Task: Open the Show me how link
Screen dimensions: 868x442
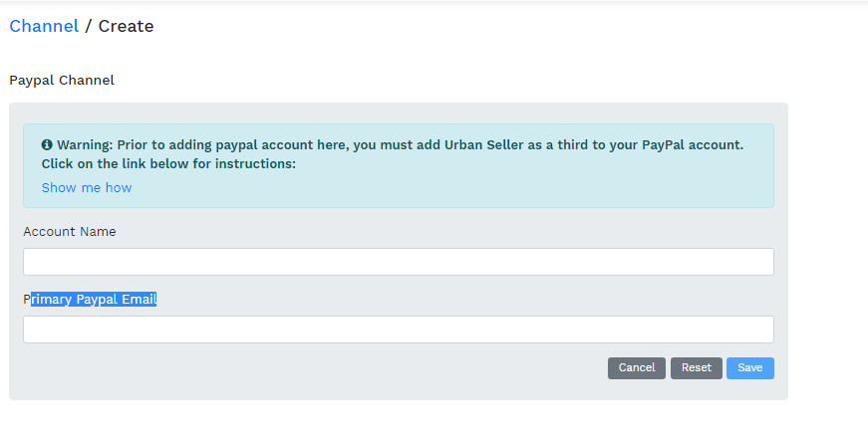Action: click(x=87, y=187)
